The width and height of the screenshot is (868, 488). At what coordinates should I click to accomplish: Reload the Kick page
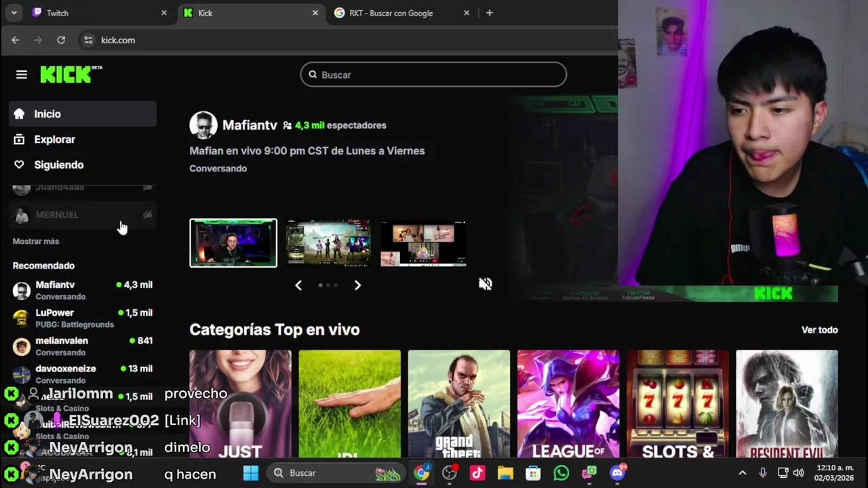pos(61,40)
